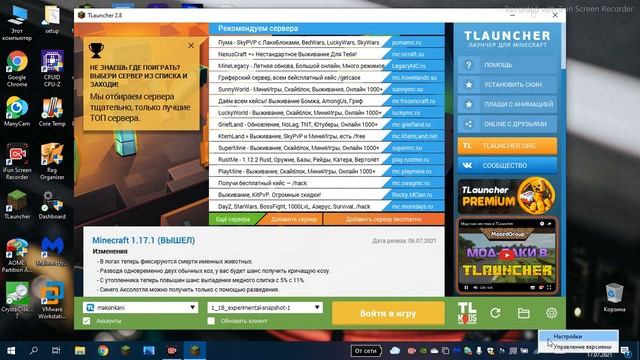
Task: Select the SuperMine server row
Action: coord(327,148)
